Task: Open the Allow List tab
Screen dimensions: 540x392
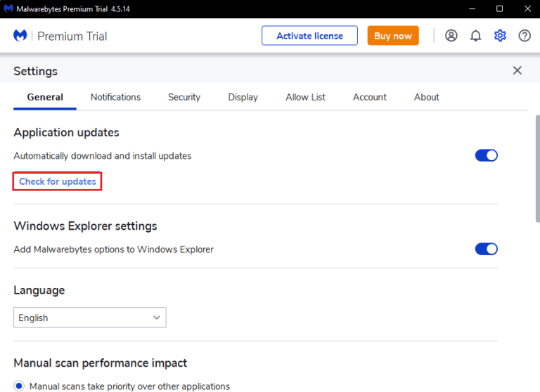Action: 305,97
